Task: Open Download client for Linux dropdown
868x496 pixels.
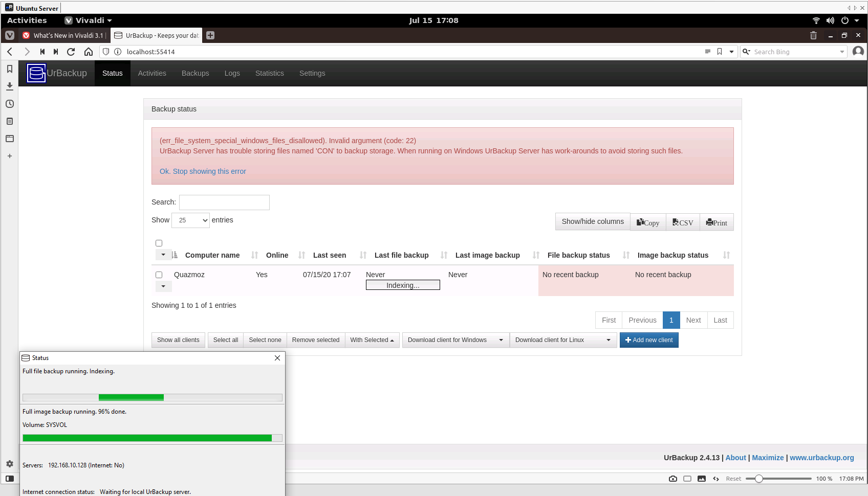Action: point(563,340)
